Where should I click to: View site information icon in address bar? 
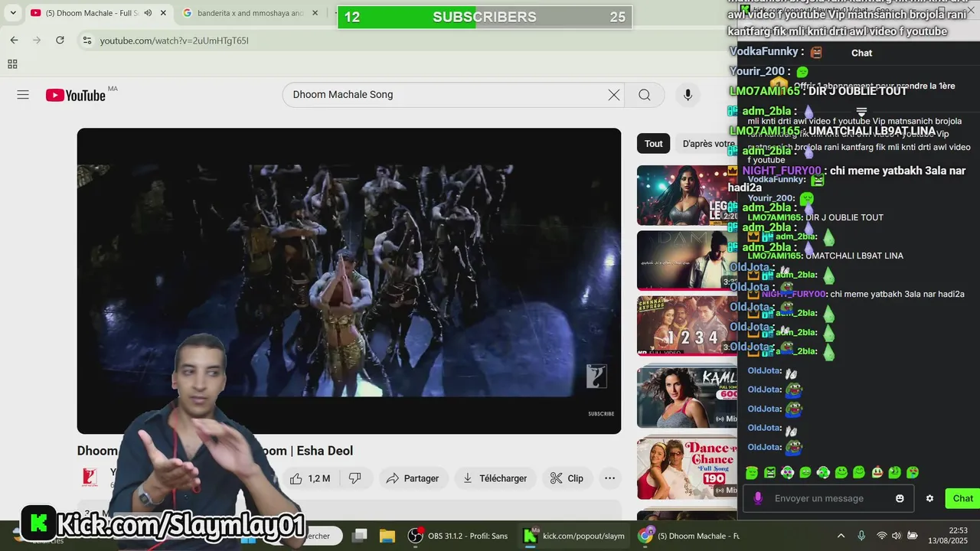tap(87, 41)
